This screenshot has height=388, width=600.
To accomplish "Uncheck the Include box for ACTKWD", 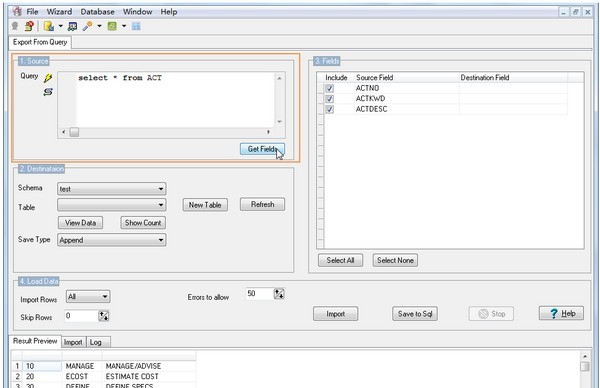I will point(329,99).
